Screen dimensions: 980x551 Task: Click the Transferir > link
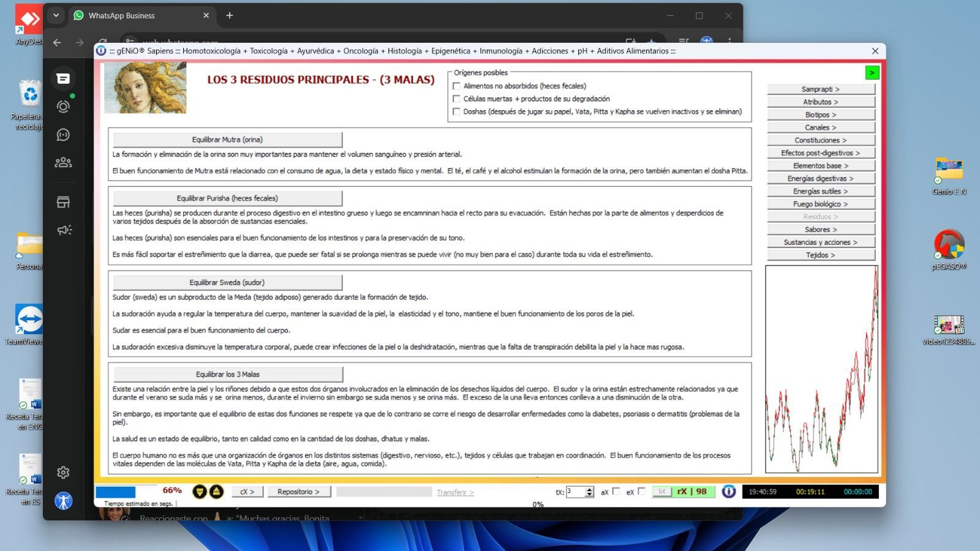click(454, 492)
